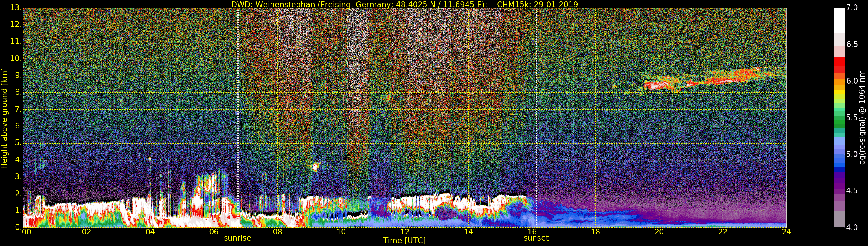Screen dimensions: 868x246
Task: Click the time axis tick '14'
Action: 468,232
